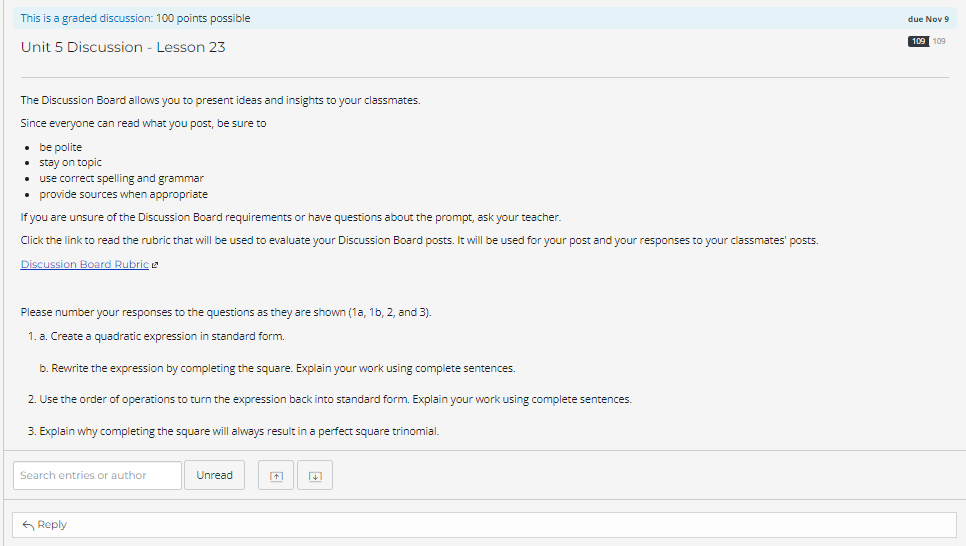Click the 'The Discussion Board allows you' sentence
Image resolution: width=966 pixels, height=546 pixels.
(221, 100)
